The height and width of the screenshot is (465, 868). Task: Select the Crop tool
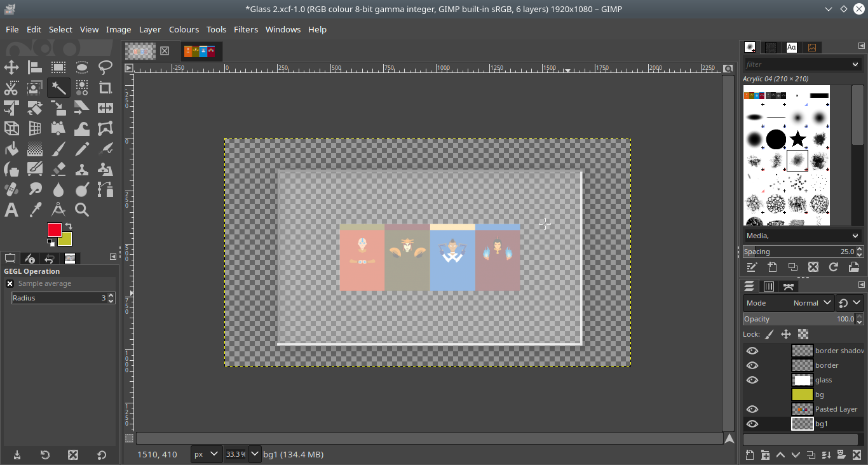pyautogui.click(x=105, y=88)
